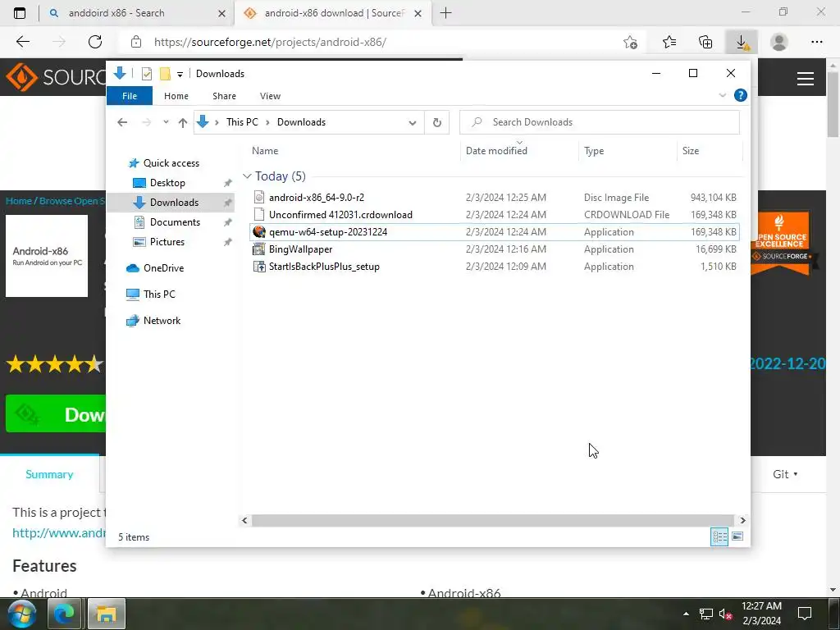The width and height of the screenshot is (840, 630).
Task: Select Unconfirmed 412031.crdownload file icon
Action: 259,214
